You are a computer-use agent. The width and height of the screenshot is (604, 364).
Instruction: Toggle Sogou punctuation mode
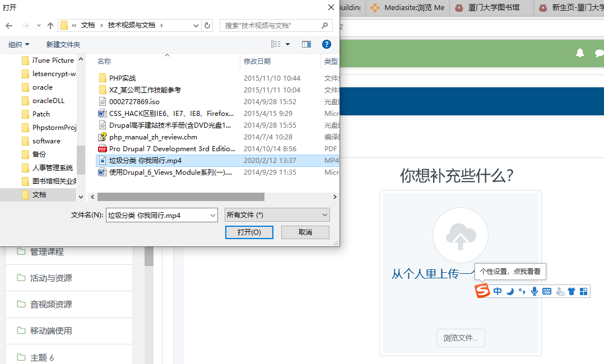click(522, 291)
